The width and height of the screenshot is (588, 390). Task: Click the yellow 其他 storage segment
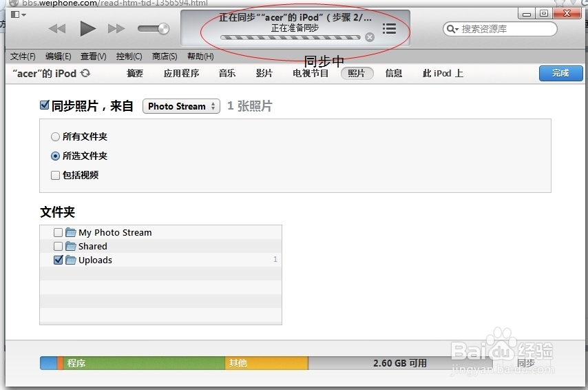point(266,363)
